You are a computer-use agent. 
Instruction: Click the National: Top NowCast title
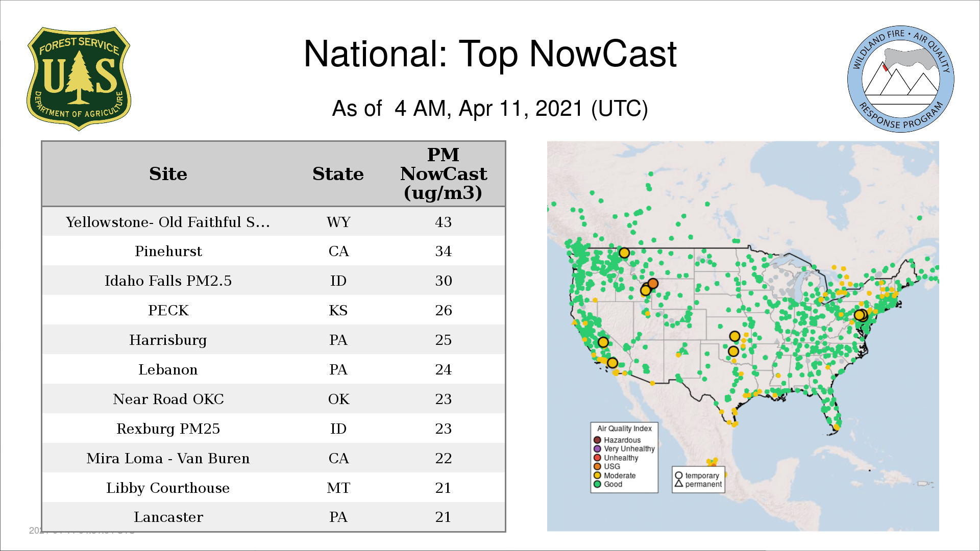[489, 54]
